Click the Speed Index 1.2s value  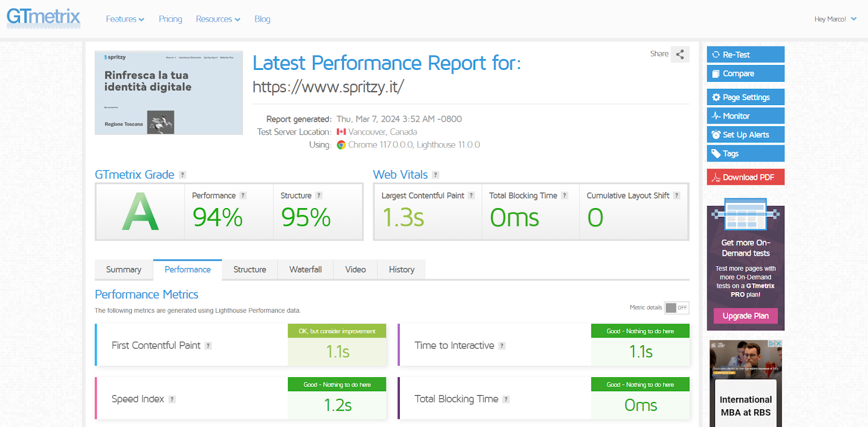[x=337, y=405]
